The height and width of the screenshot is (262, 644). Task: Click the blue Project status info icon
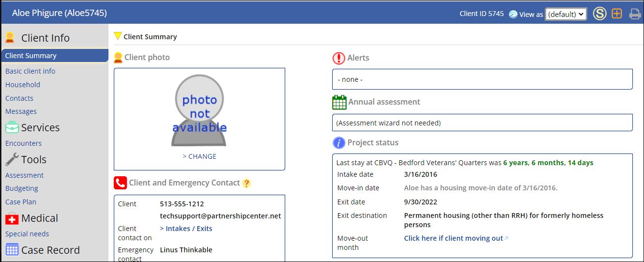point(338,143)
